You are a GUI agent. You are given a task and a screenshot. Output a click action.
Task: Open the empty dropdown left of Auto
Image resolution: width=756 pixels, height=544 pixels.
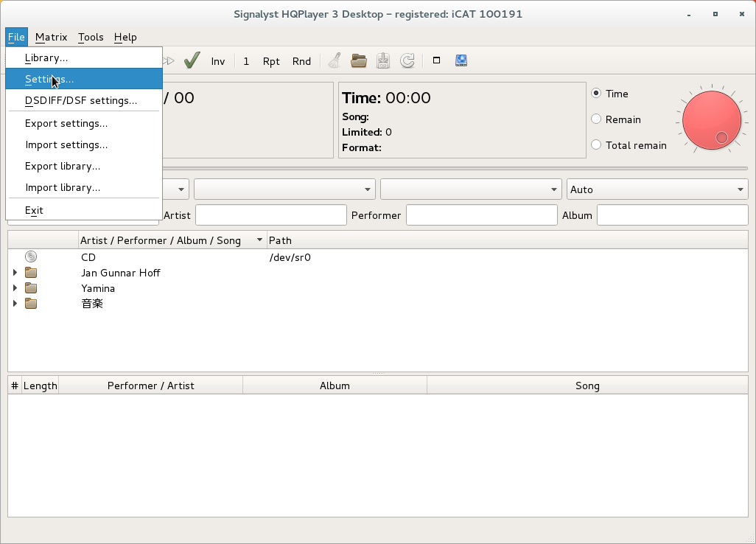(x=471, y=189)
